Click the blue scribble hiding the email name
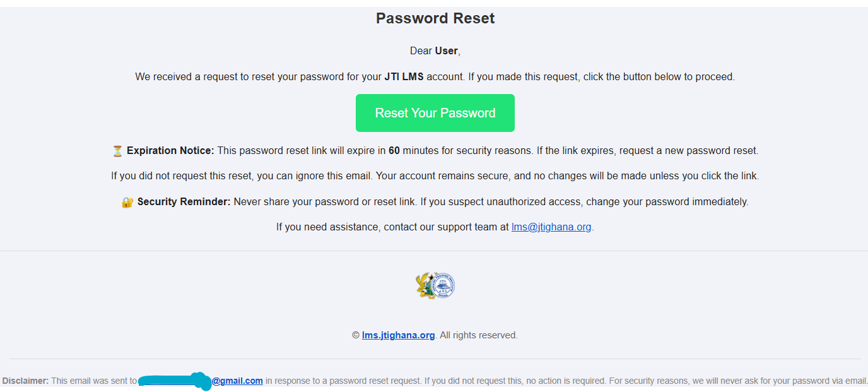868x392 pixels. coord(175,381)
